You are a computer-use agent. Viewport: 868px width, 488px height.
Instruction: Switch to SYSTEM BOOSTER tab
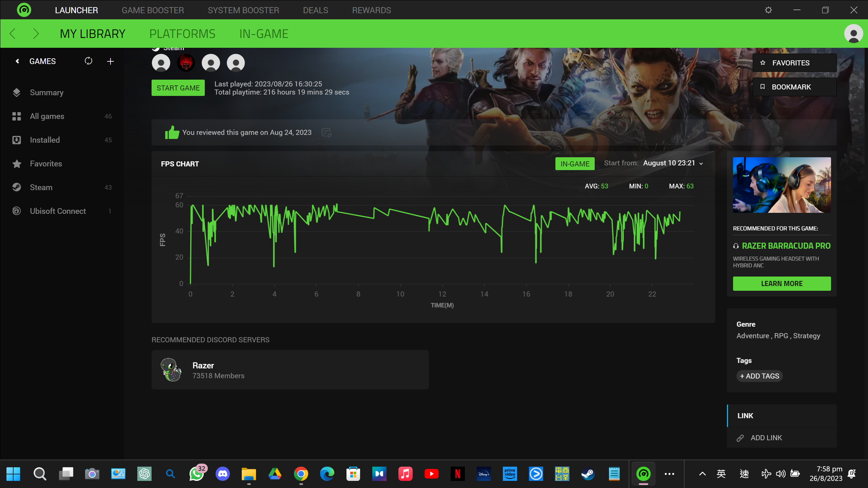pos(243,10)
